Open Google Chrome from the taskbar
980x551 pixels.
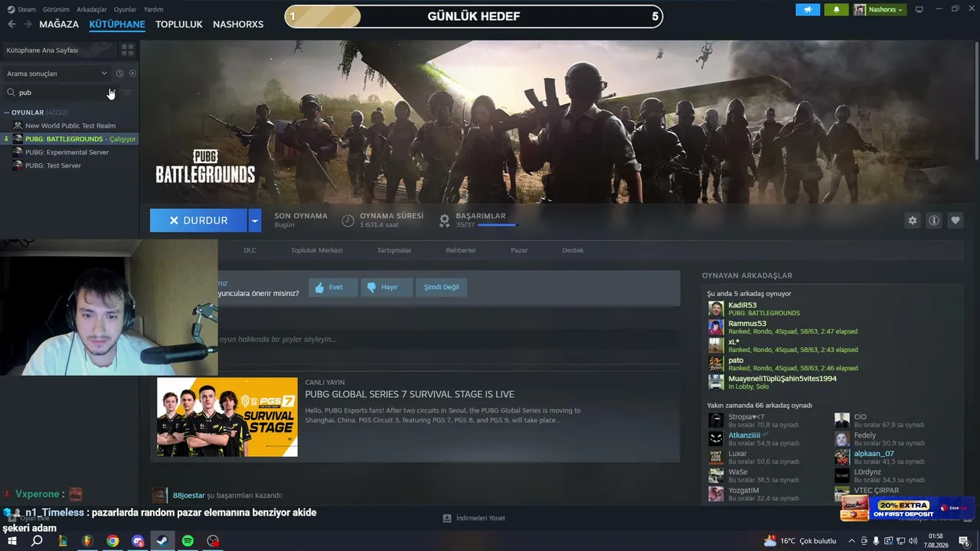pyautogui.click(x=113, y=540)
